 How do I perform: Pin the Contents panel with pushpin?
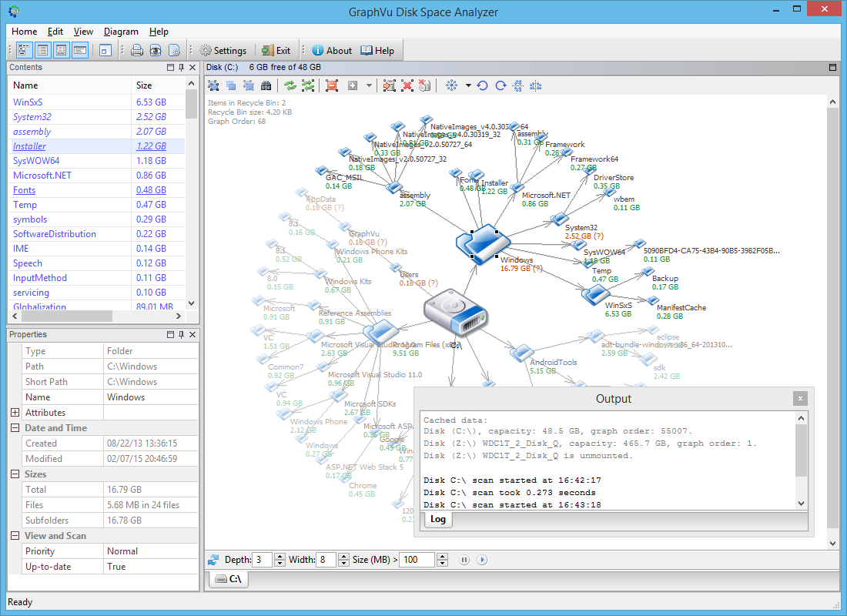click(181, 68)
